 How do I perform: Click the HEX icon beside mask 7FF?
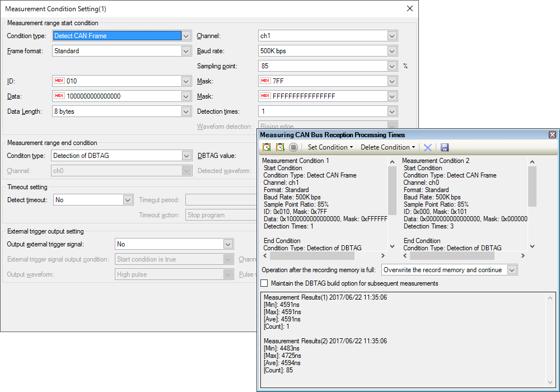(265, 81)
